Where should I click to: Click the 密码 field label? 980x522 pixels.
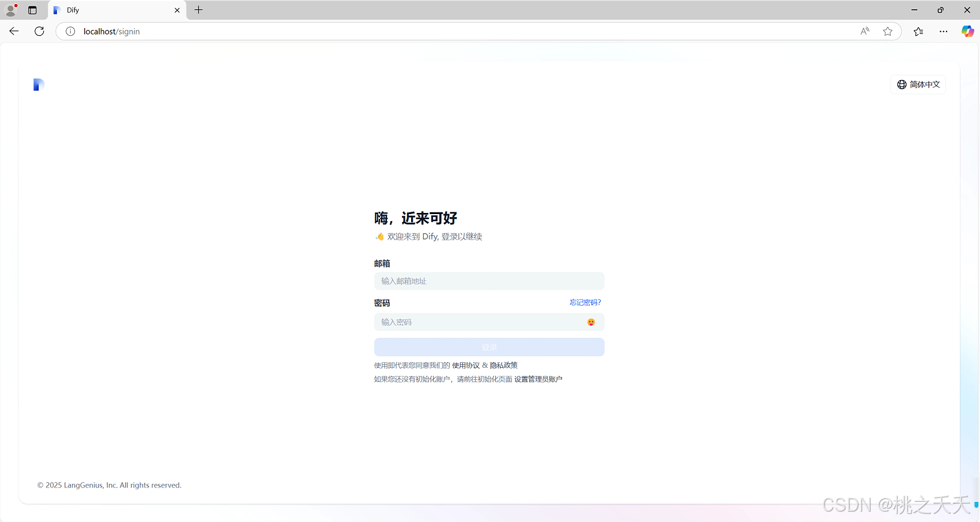click(x=382, y=303)
